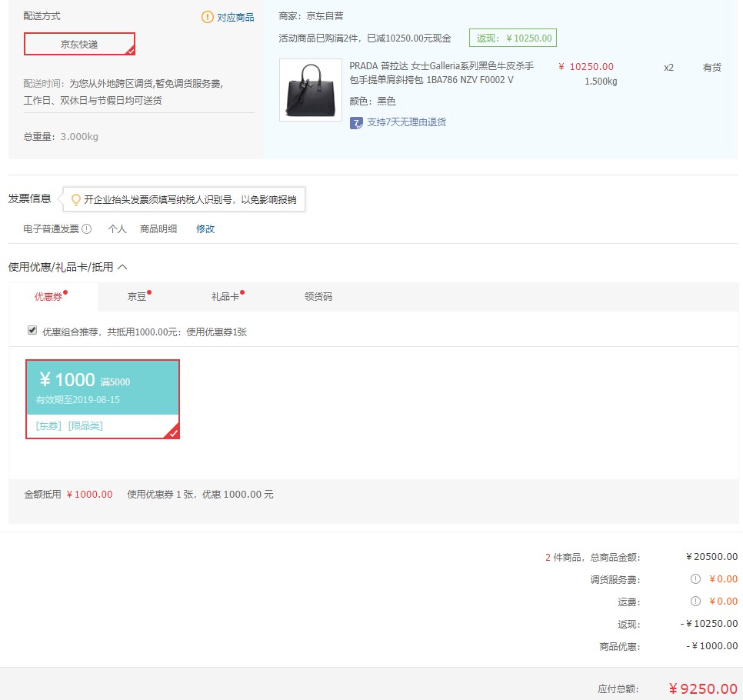
Task: Click the 1.500kg item weight text
Action: pyautogui.click(x=601, y=81)
